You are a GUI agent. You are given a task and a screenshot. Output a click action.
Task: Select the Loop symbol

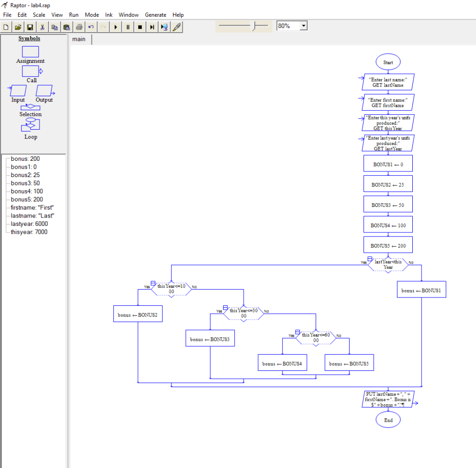click(x=30, y=125)
